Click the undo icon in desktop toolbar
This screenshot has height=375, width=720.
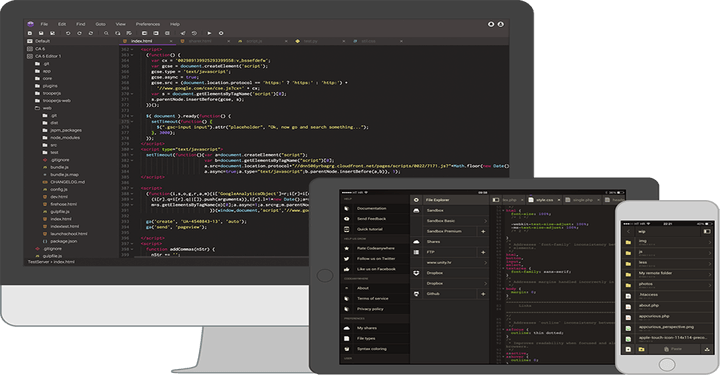tap(68, 33)
